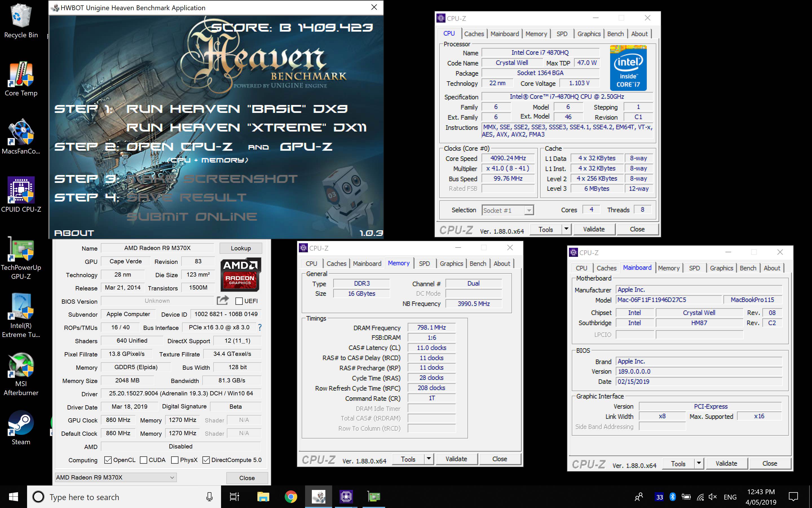Viewport: 812px width, 508px height.
Task: Select the CPU-Z taskbar icon
Action: 346,497
